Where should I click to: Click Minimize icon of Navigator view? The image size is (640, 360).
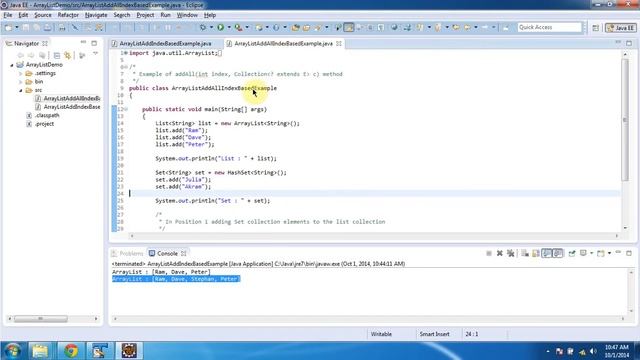click(x=83, y=42)
